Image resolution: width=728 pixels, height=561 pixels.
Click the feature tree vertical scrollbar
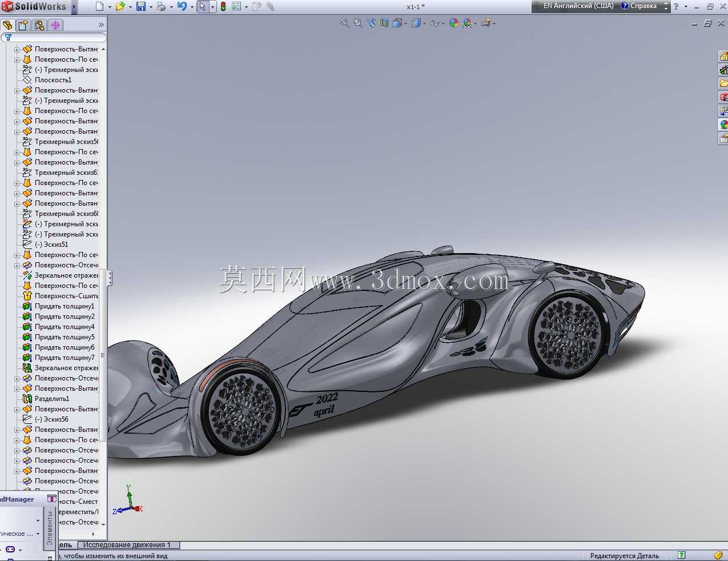click(103, 286)
